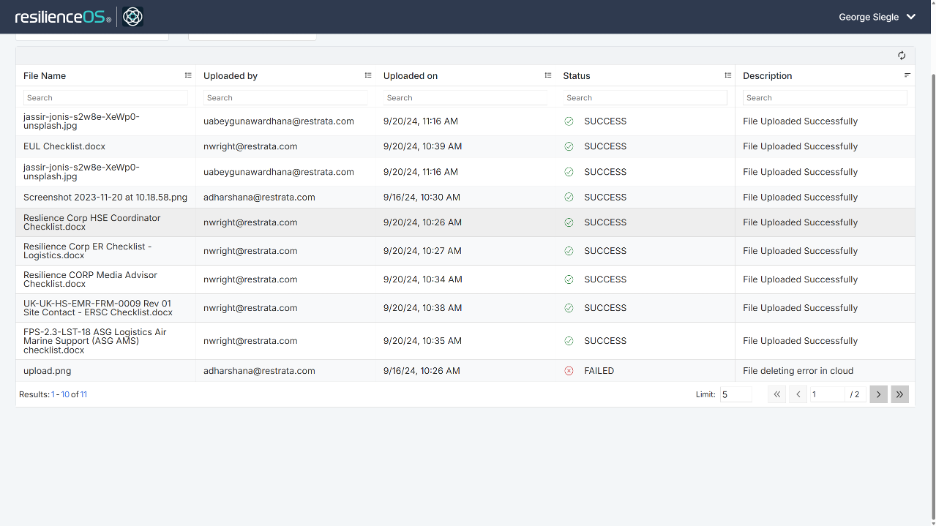This screenshot has width=936, height=526.
Task: Click FAILED status text for upload.png
Action: tap(599, 371)
